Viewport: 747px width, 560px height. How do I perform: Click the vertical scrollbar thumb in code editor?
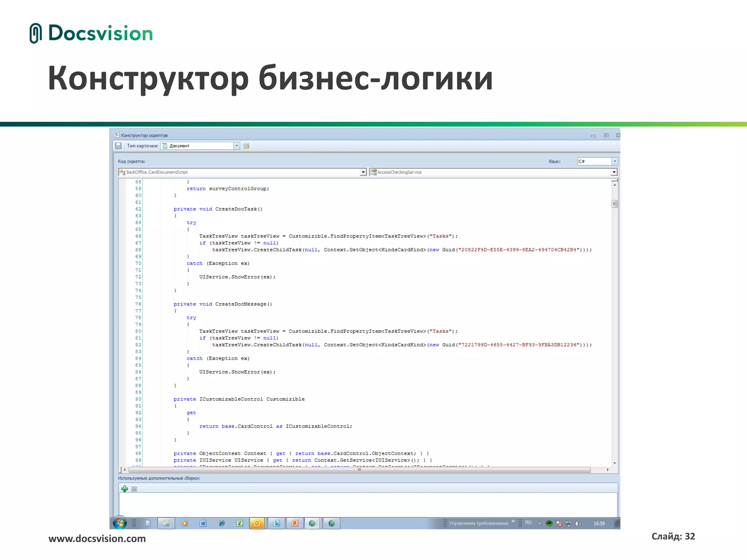click(x=615, y=204)
